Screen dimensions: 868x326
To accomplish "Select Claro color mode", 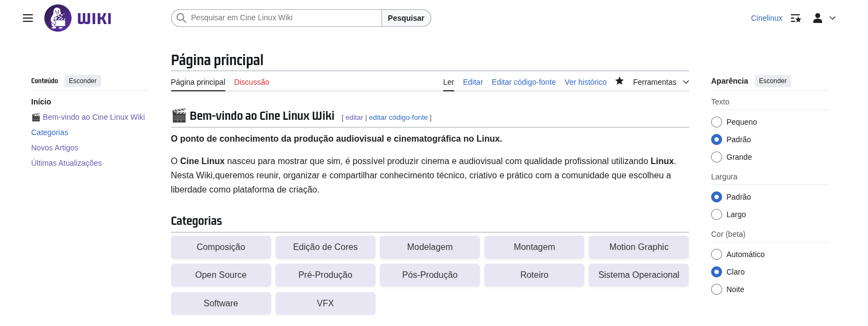I will pyautogui.click(x=717, y=272).
